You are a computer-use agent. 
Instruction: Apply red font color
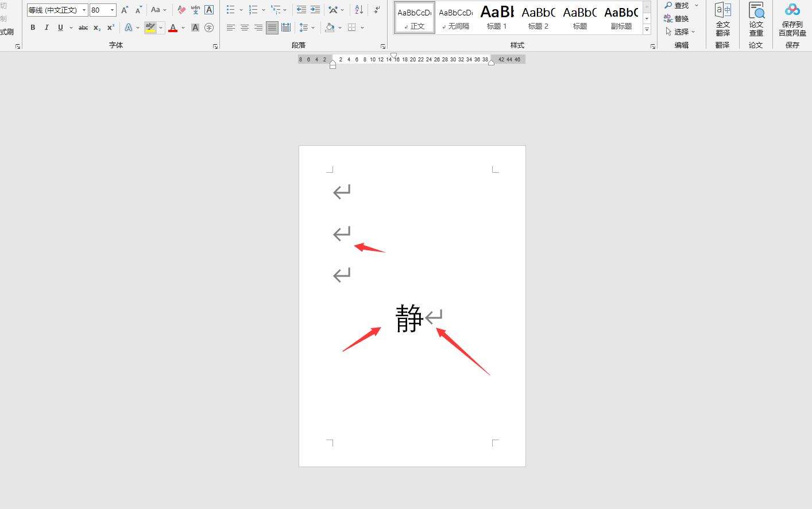(x=173, y=28)
